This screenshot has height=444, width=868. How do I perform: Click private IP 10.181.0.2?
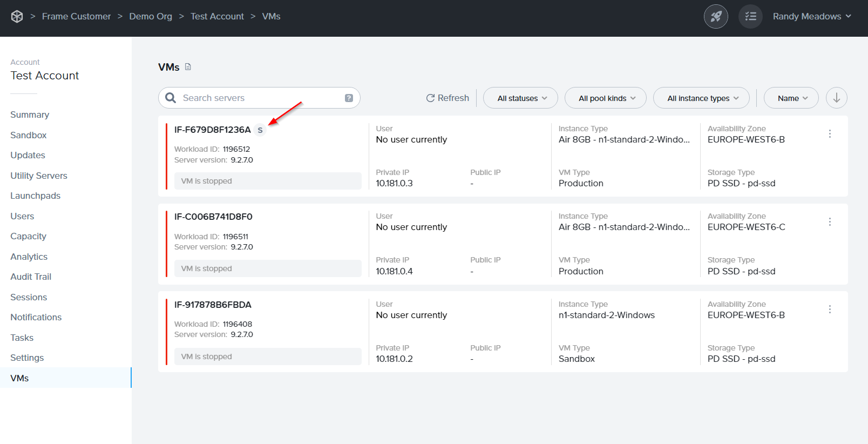point(394,359)
